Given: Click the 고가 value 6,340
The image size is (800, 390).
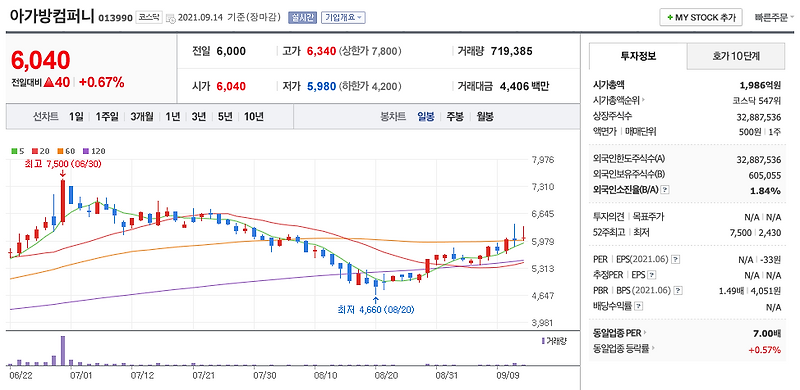Looking at the screenshot, I should tap(321, 51).
